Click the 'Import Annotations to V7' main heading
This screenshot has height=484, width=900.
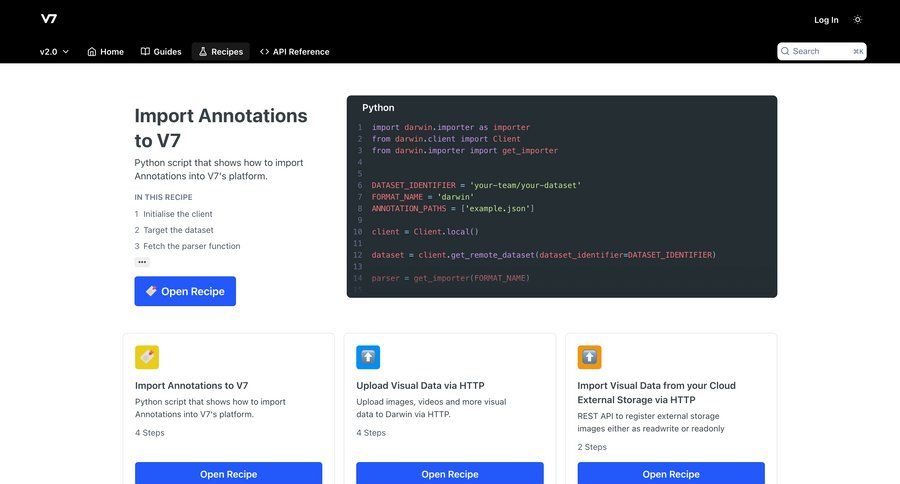pos(221,128)
